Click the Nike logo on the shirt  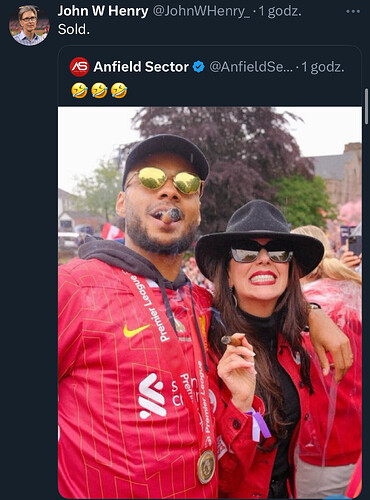point(135,330)
